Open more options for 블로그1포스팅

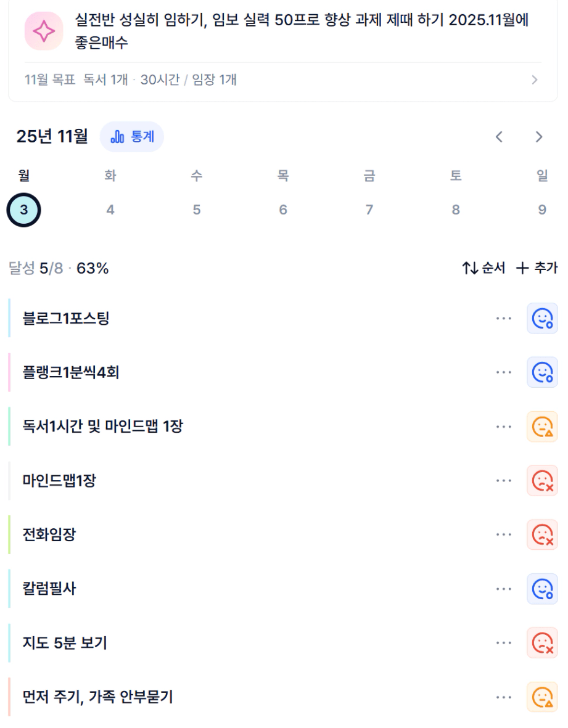[504, 319]
